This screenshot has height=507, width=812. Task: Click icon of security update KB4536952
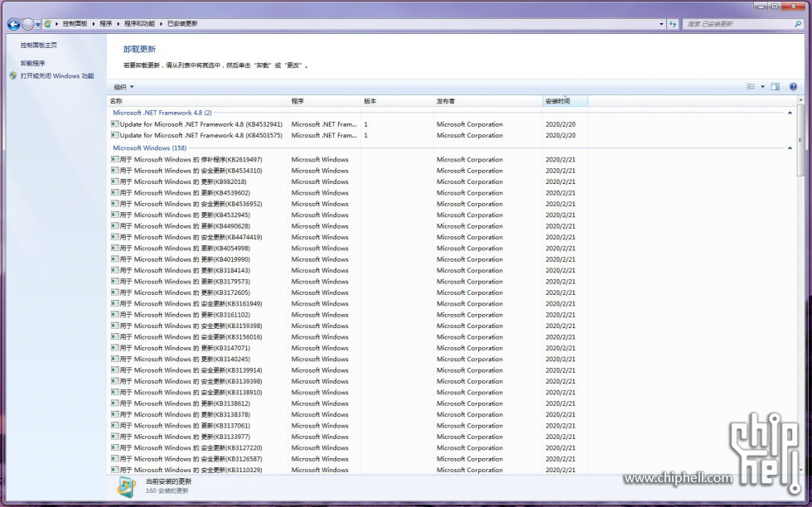point(114,204)
